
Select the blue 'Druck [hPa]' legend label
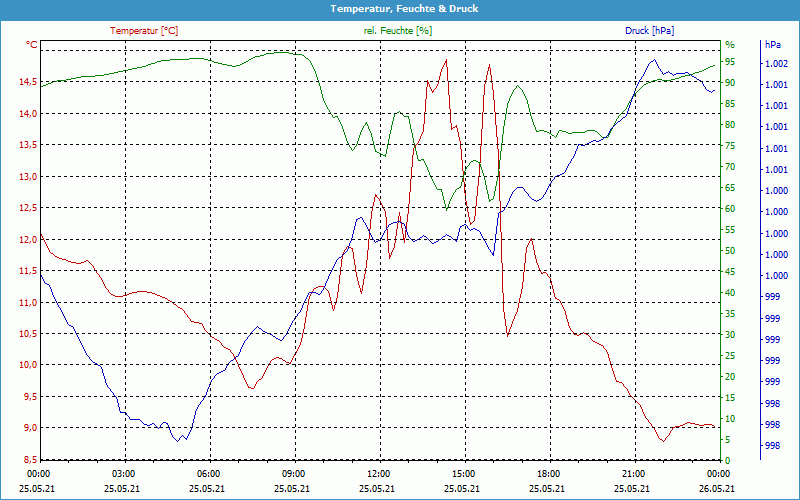pyautogui.click(x=649, y=31)
